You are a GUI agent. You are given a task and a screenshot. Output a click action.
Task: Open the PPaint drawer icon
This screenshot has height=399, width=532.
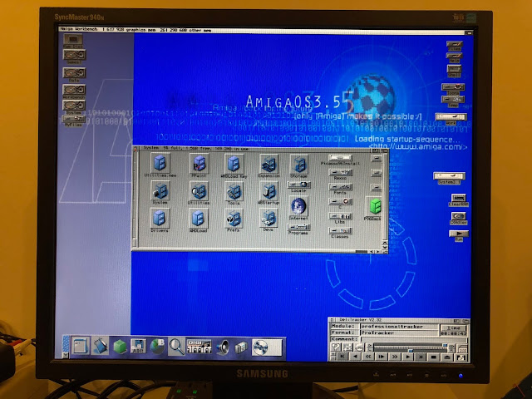pos(199,163)
